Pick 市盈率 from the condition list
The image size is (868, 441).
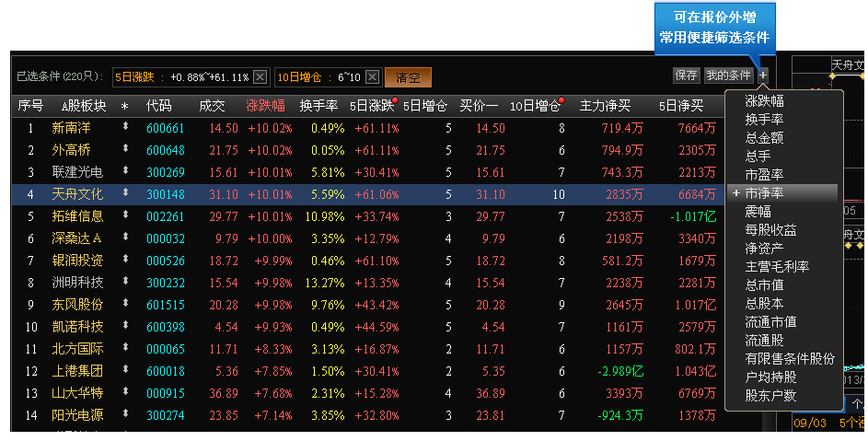tap(765, 174)
